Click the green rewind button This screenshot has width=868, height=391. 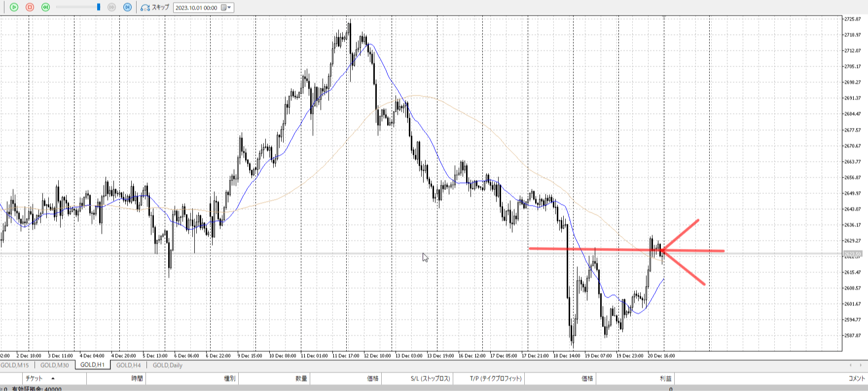point(46,7)
